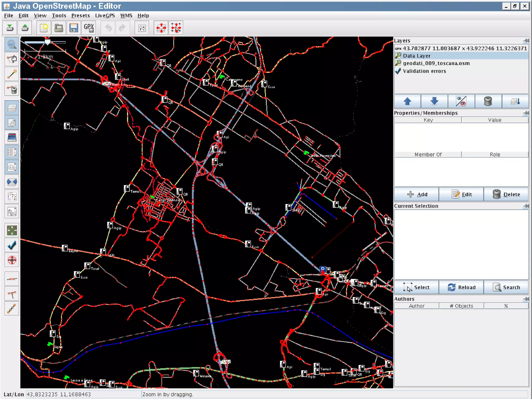This screenshot has width=532, height=399.
Task: Move the selected layer up with blue arrow
Action: tap(407, 101)
